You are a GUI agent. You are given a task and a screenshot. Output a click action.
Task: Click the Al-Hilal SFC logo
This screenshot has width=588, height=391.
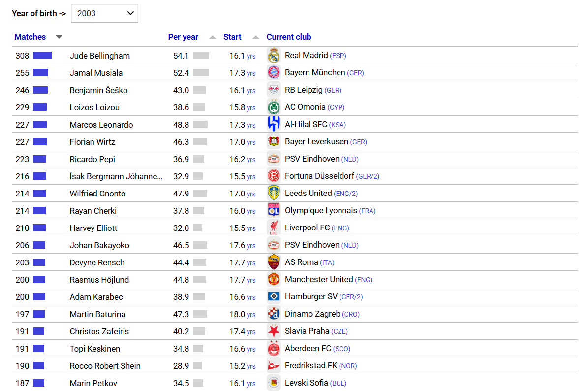click(274, 124)
